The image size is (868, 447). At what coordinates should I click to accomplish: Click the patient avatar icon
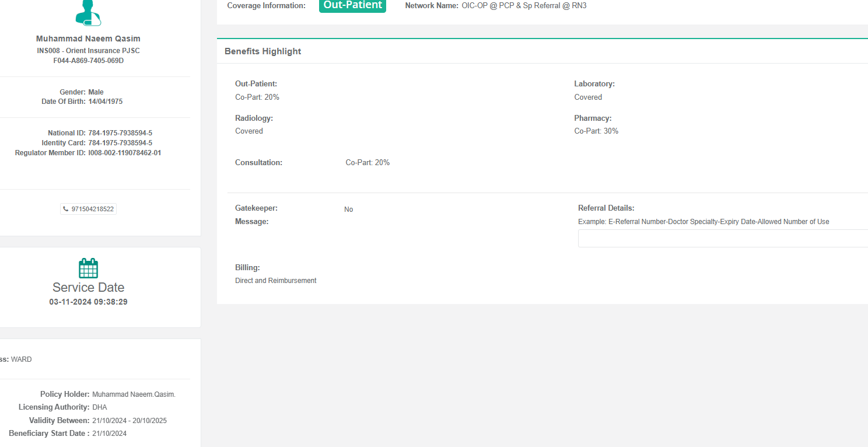pyautogui.click(x=88, y=12)
